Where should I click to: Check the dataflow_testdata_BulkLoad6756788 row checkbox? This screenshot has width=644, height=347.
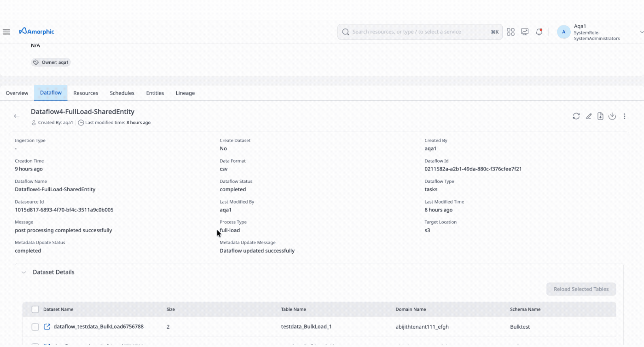(35, 327)
